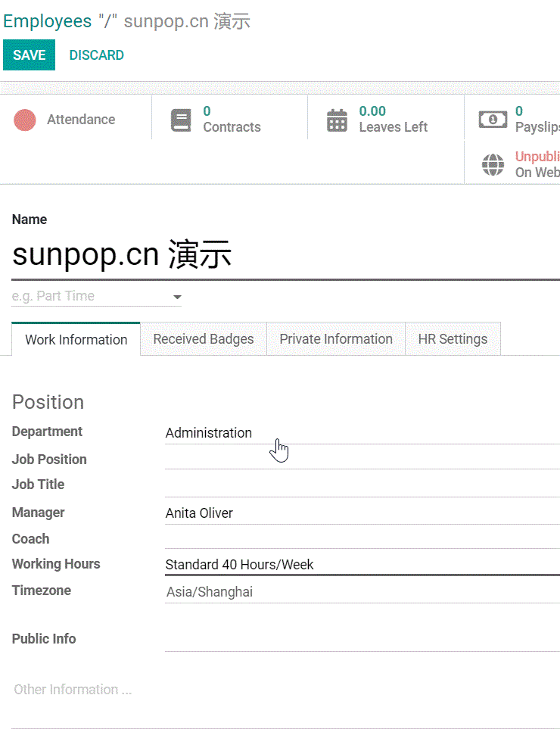Click the Job Title input field
The image size is (560, 748).
(x=362, y=485)
